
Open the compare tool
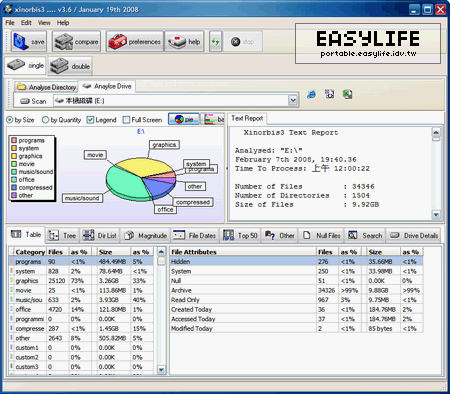pos(76,42)
